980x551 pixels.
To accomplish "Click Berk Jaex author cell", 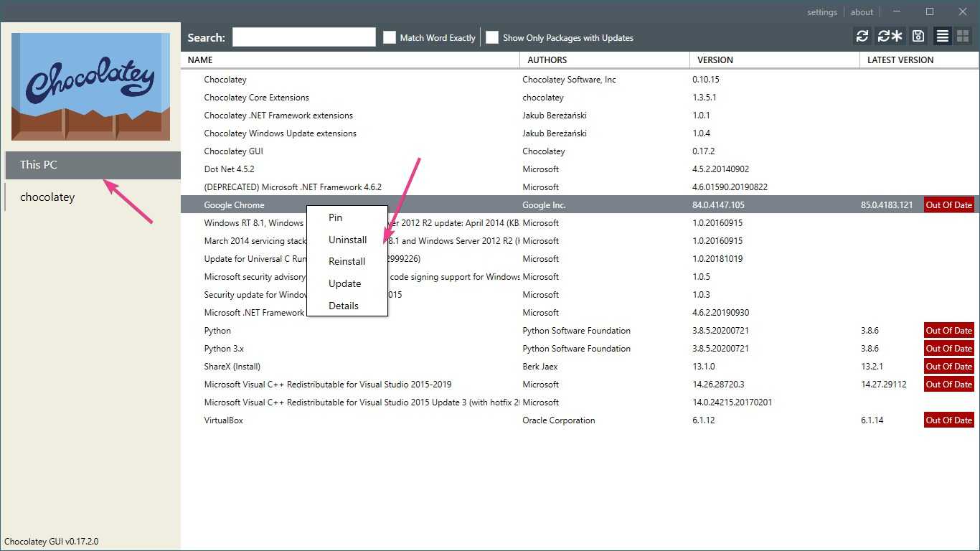I will (540, 367).
